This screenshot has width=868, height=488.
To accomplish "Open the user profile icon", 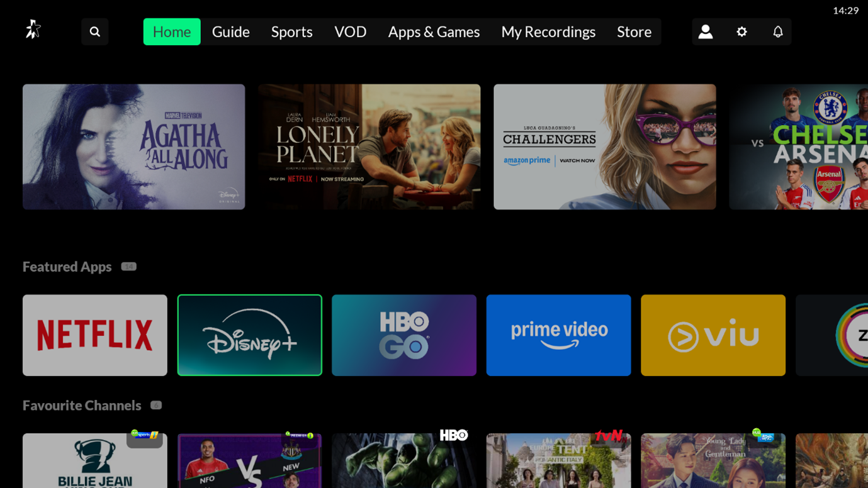I will [x=706, y=31].
